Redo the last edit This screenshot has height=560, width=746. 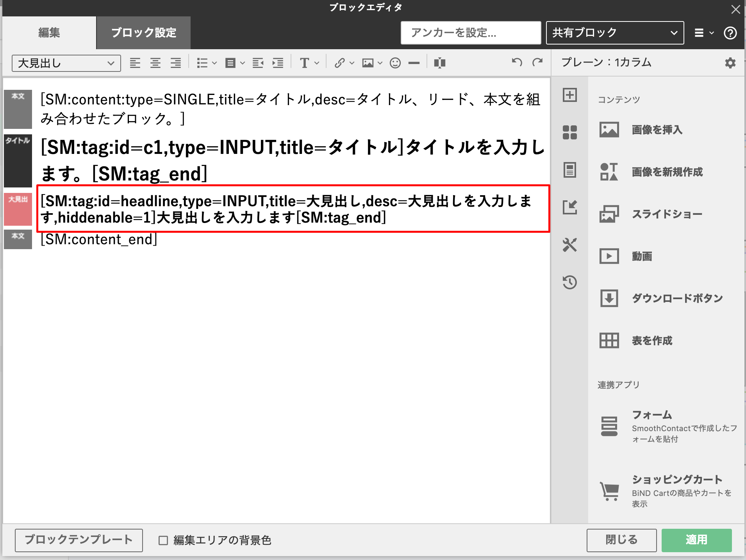pyautogui.click(x=538, y=62)
